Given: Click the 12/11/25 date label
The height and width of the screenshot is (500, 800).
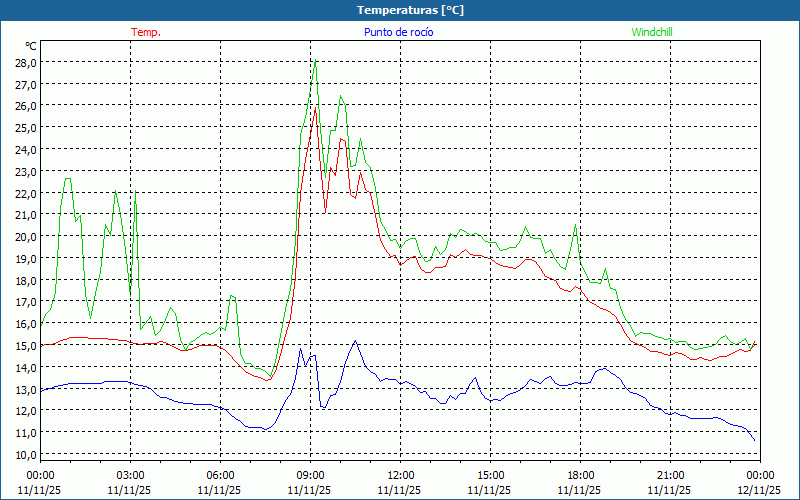Looking at the screenshot, I should tap(759, 490).
